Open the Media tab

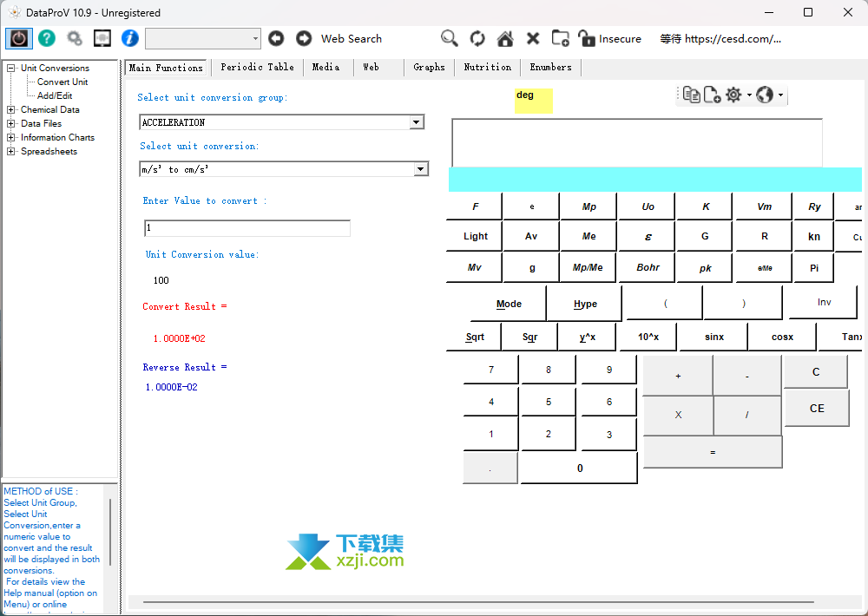[326, 67]
